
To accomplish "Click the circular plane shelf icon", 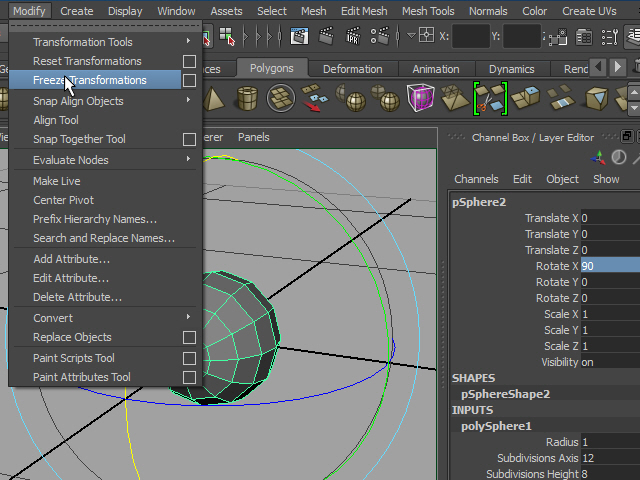I will coord(281,98).
